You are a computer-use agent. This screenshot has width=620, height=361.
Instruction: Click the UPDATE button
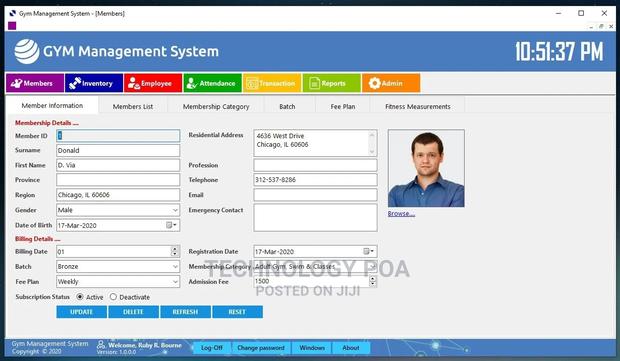click(81, 312)
